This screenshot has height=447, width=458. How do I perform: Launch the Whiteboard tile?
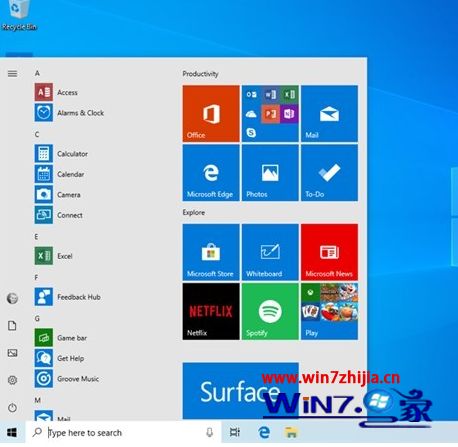pos(270,252)
